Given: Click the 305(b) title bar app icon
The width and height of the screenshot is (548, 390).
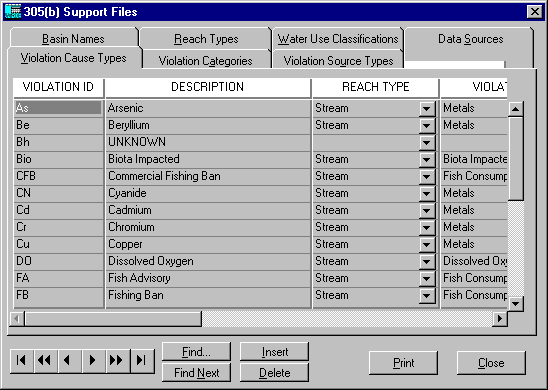Looking at the screenshot, I should tap(13, 12).
